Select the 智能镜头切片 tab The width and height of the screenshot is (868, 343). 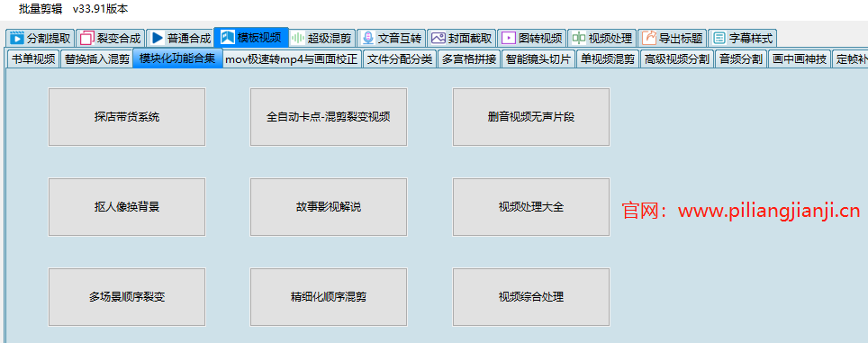pyautogui.click(x=538, y=59)
